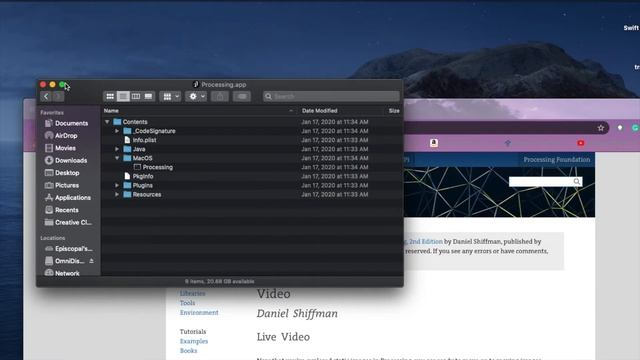Go forward in Finder navigation
Viewport: 640px width, 360px height.
tap(58, 96)
